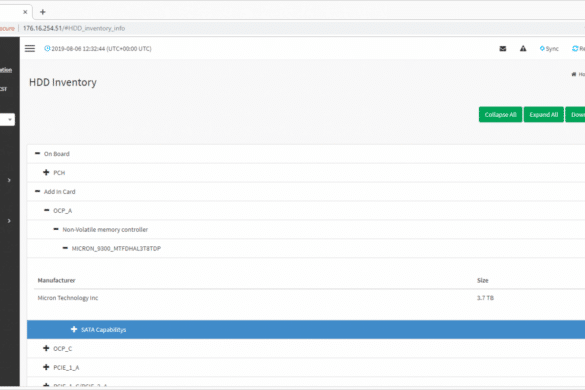The width and height of the screenshot is (585, 390).
Task: Click the Collapse All button
Action: pos(500,115)
